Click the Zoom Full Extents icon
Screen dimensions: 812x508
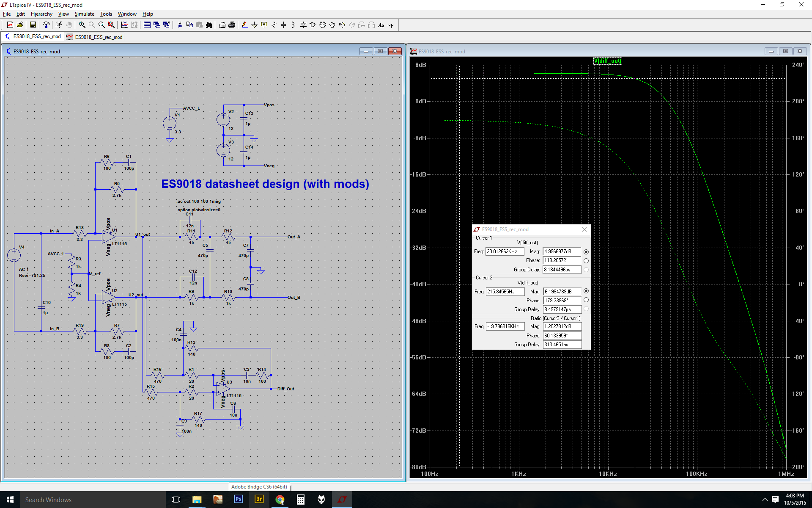point(111,25)
